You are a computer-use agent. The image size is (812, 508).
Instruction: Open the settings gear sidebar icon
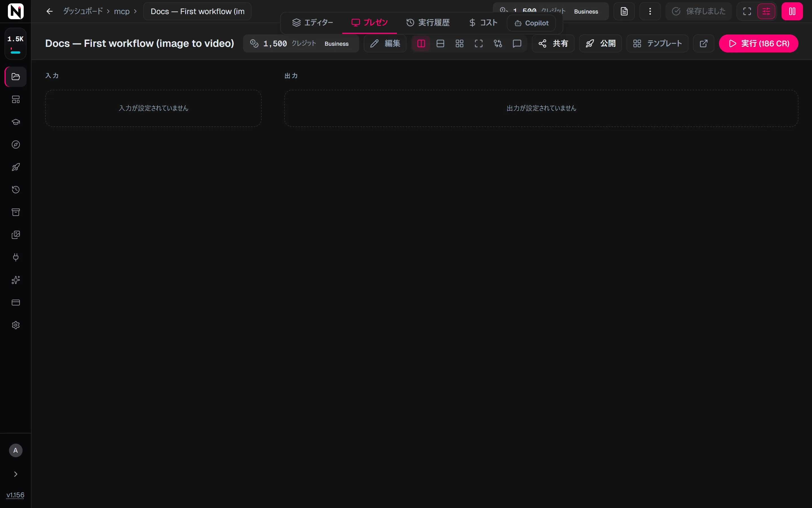16,325
